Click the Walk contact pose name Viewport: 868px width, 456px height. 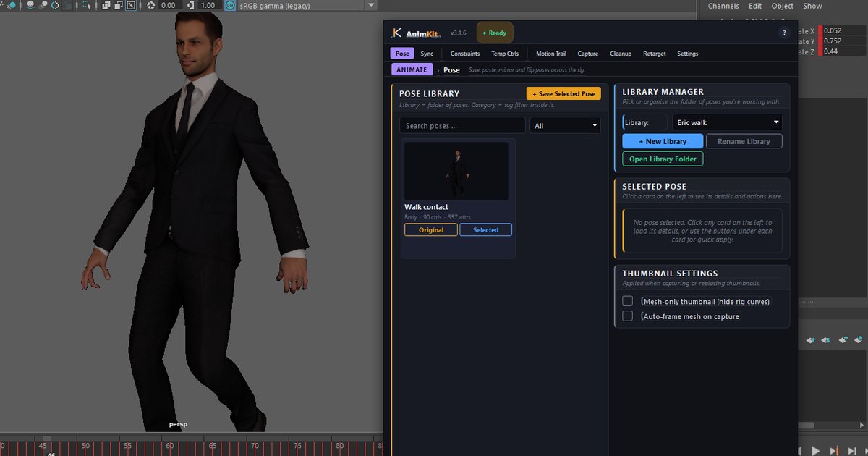pyautogui.click(x=426, y=207)
